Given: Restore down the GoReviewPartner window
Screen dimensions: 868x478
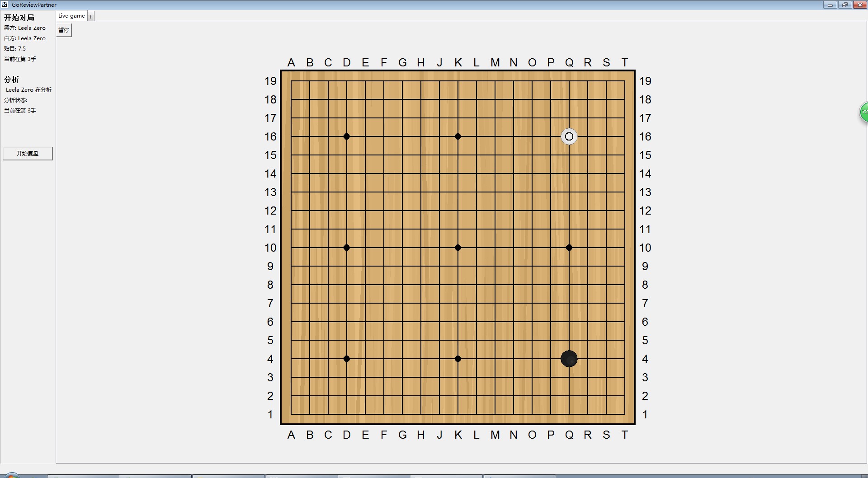Looking at the screenshot, I should [x=844, y=5].
